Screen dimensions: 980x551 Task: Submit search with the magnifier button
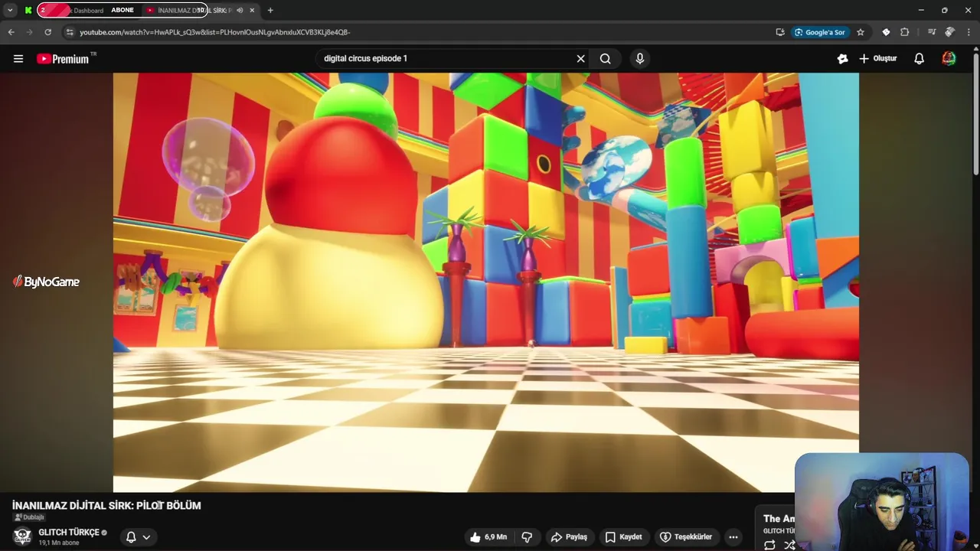point(606,59)
